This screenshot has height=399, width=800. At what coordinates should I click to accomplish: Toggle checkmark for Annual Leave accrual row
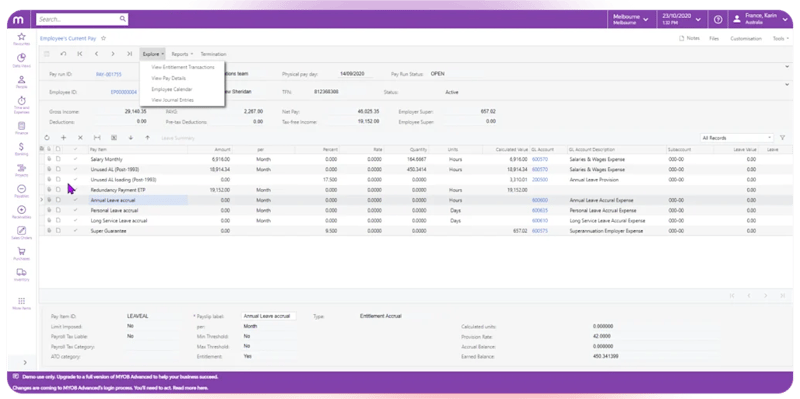pyautogui.click(x=76, y=200)
